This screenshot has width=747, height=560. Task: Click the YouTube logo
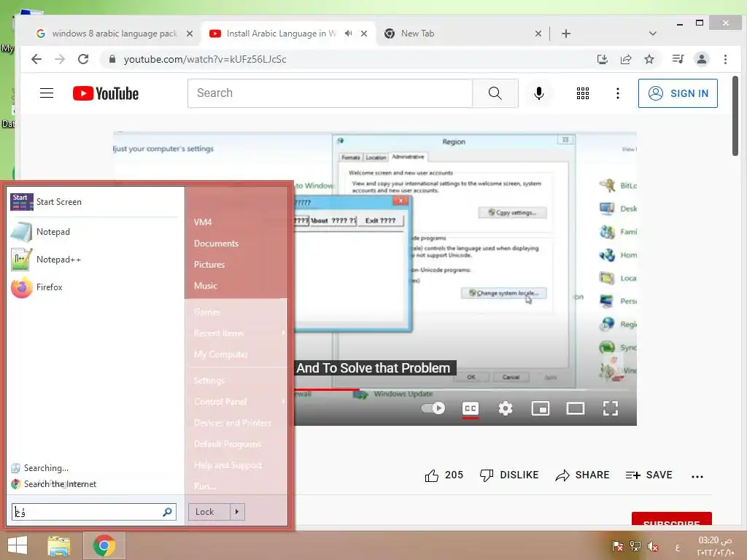(106, 93)
